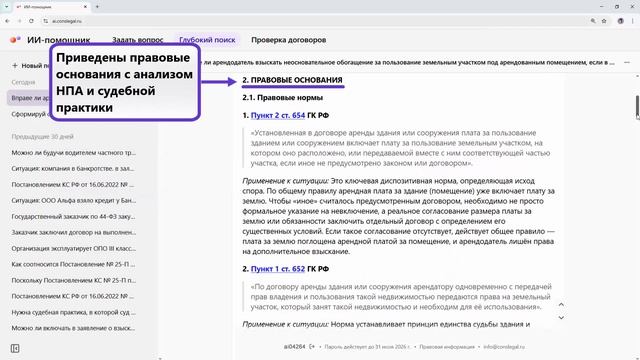This screenshot has height=360, width=640.
Task: Close the ИИ-помощник browser tab
Action: point(85,7)
